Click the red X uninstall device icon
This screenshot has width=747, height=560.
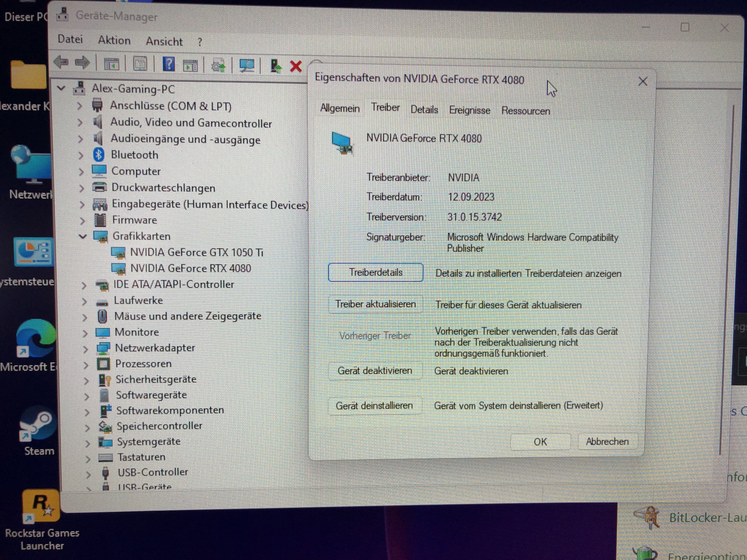[296, 66]
